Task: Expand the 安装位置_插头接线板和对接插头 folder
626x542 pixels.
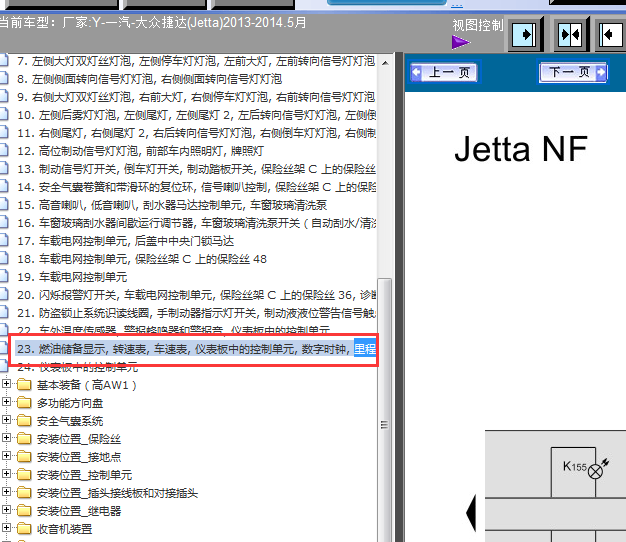Action: click(x=6, y=491)
